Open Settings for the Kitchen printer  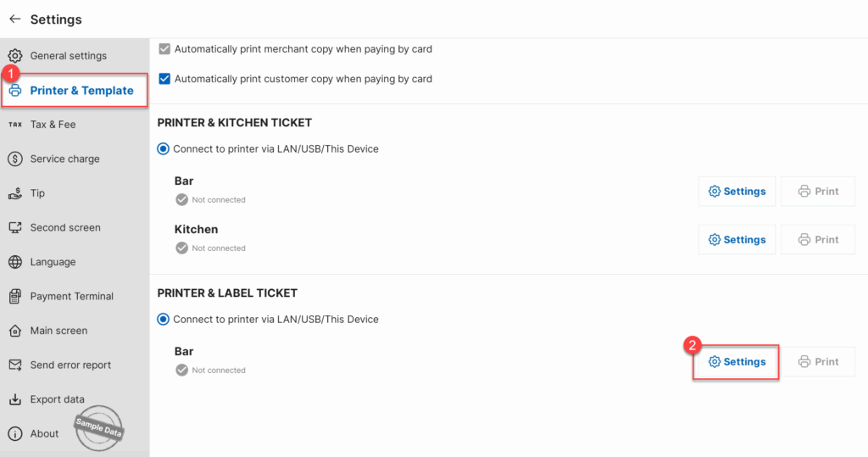[737, 240]
